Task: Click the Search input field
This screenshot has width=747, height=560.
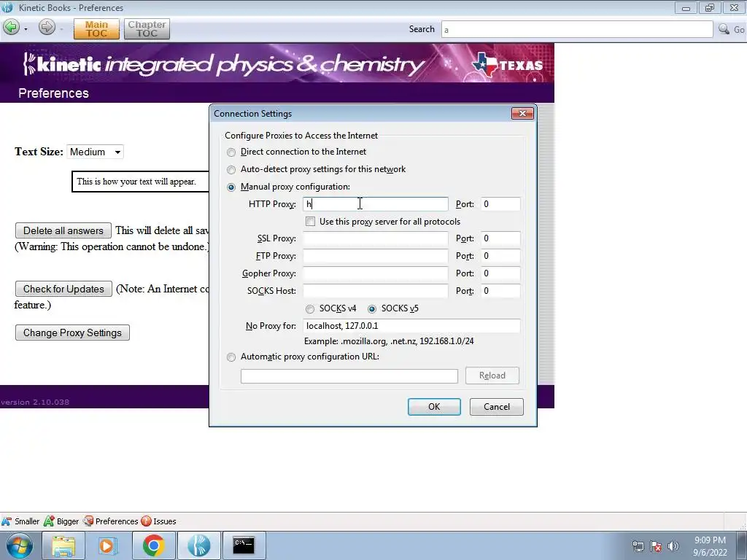Action: 577,29
